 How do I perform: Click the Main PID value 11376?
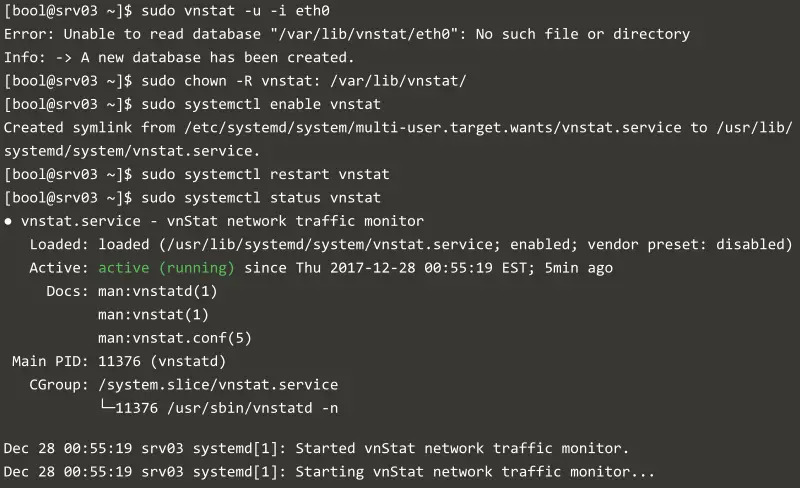point(119,361)
